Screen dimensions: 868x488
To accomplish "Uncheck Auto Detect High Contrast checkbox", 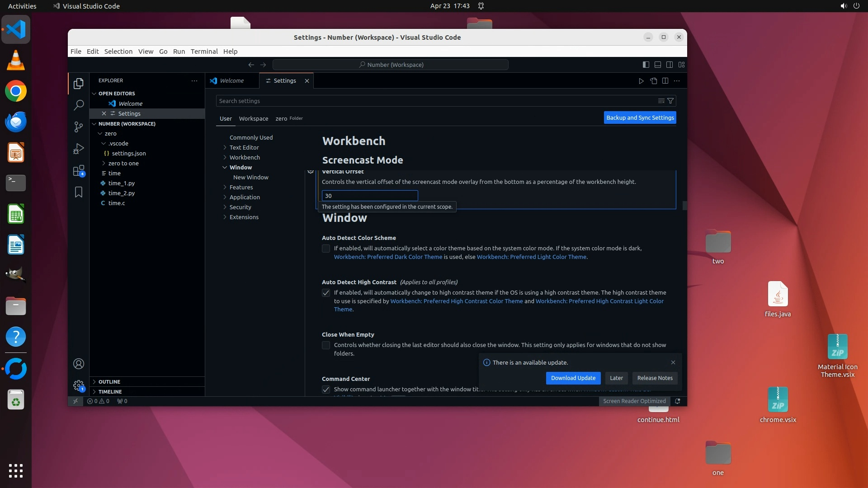I will pos(325,293).
